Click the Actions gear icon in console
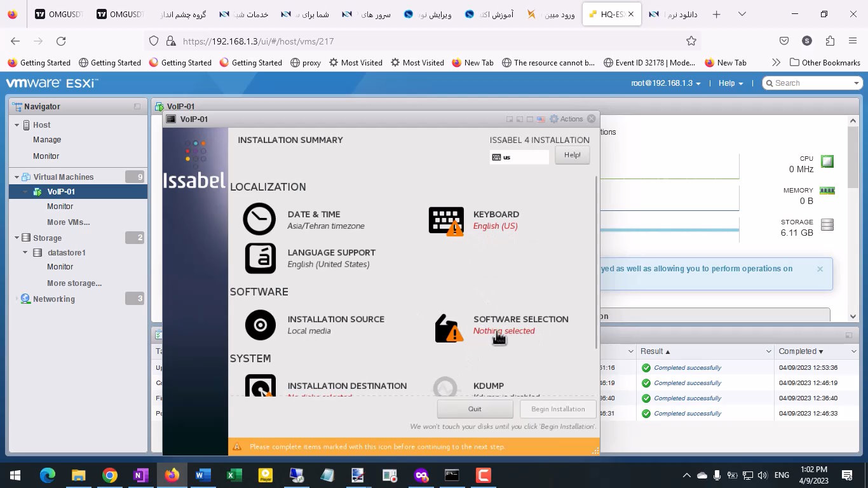Image resolution: width=868 pixels, height=488 pixels. tap(553, 119)
